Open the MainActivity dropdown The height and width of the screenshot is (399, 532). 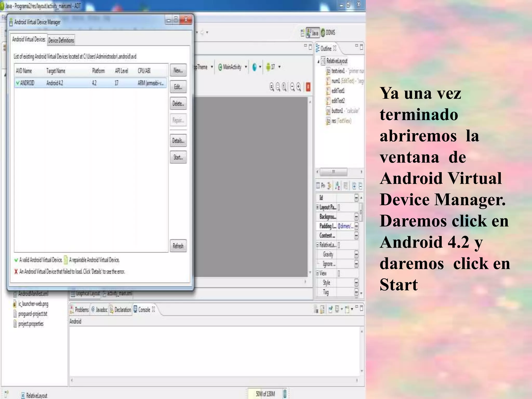246,67
